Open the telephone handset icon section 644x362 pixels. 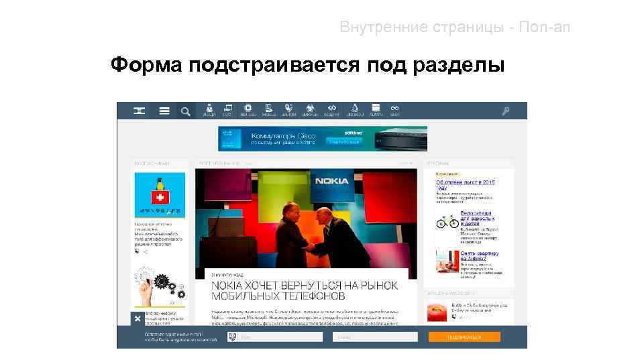pos(289,110)
